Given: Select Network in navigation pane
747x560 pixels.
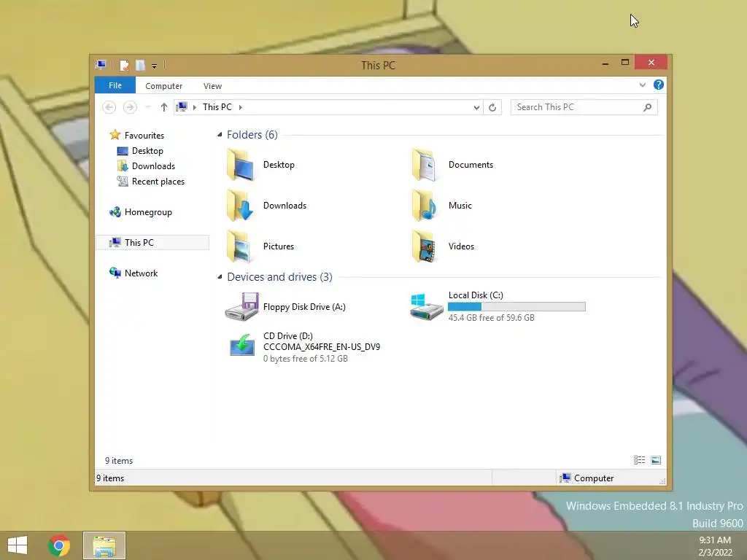Looking at the screenshot, I should [x=141, y=273].
